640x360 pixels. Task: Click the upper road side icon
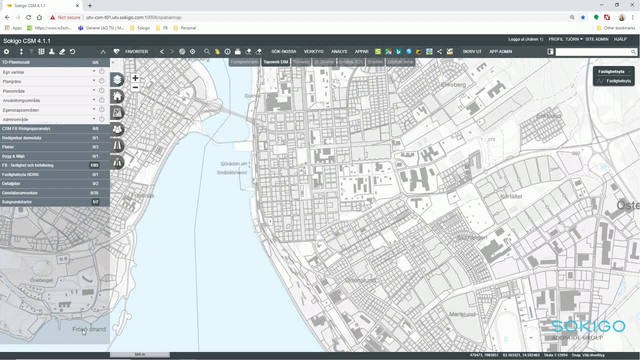118,146
